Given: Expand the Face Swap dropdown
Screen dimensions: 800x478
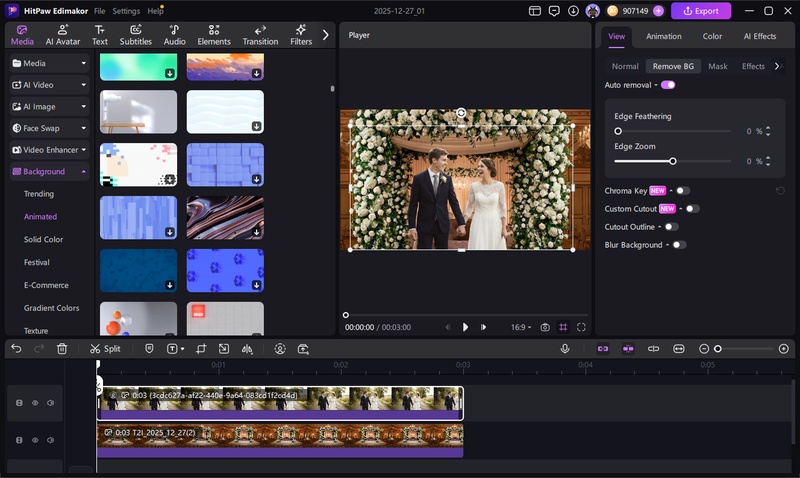Looking at the screenshot, I should pos(49,128).
